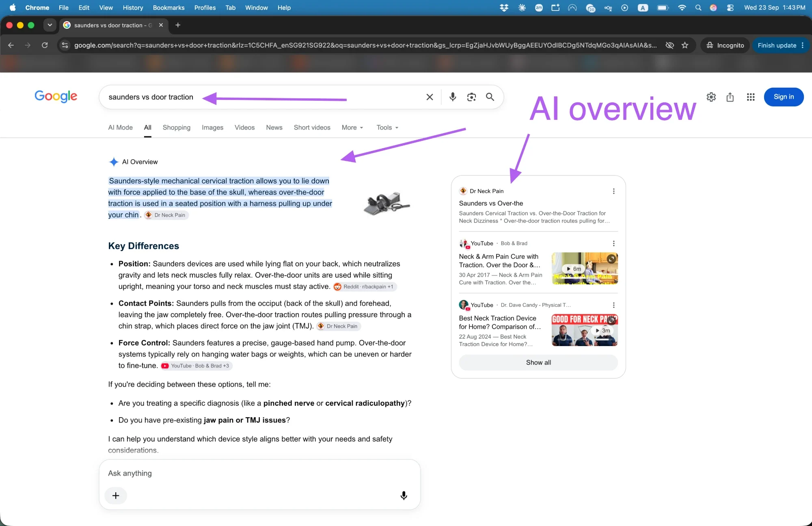
Task: Open the Saunders vs Over-the link
Action: point(491,203)
